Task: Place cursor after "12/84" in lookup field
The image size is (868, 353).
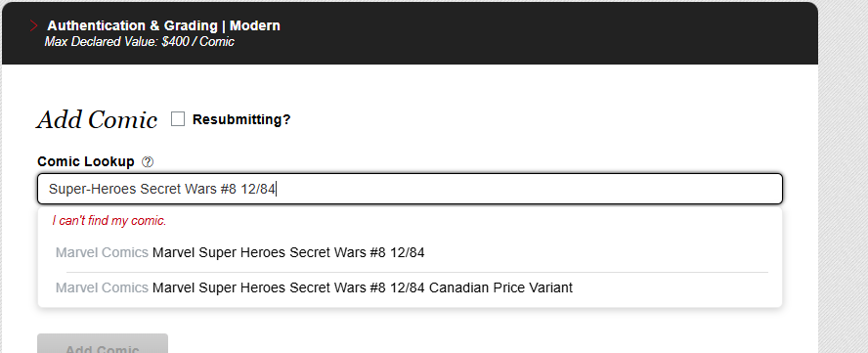Action: (x=277, y=189)
